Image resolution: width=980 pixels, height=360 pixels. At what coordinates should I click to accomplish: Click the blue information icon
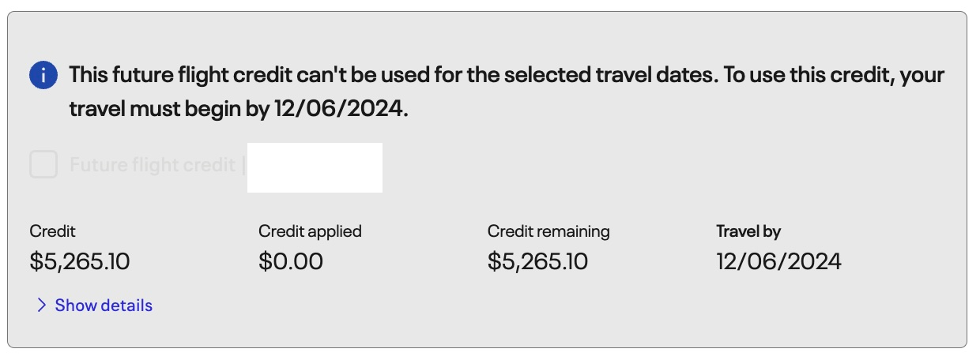click(43, 77)
